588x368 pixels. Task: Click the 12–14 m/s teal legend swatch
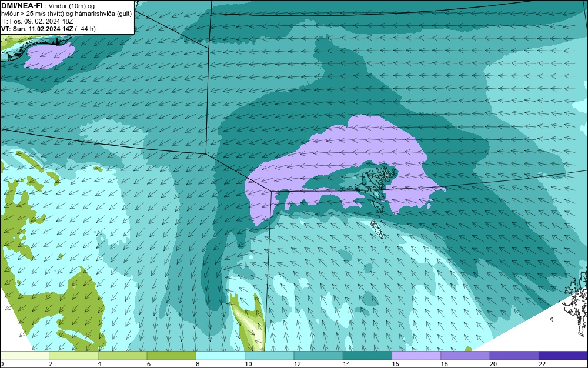(318, 356)
